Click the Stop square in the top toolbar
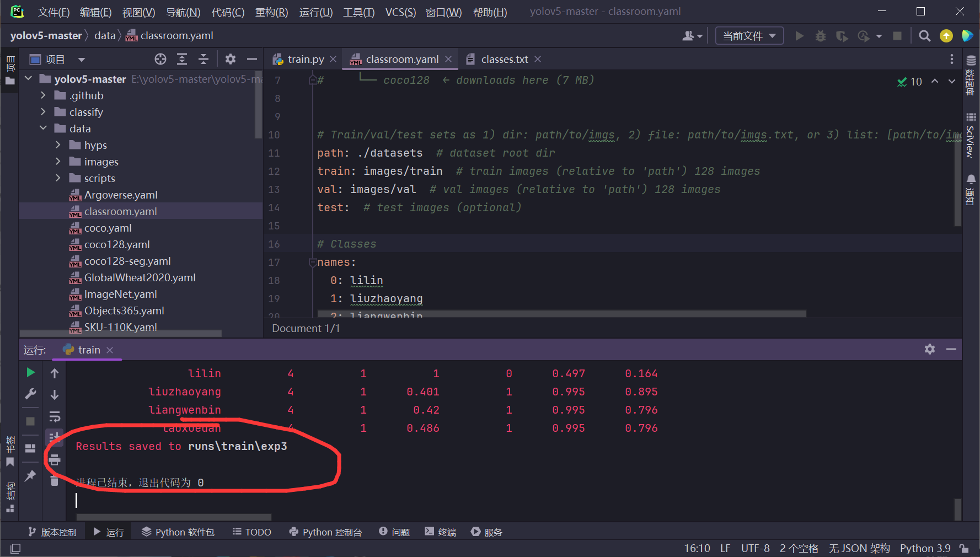Viewport: 980px width, 557px height. coord(897,36)
